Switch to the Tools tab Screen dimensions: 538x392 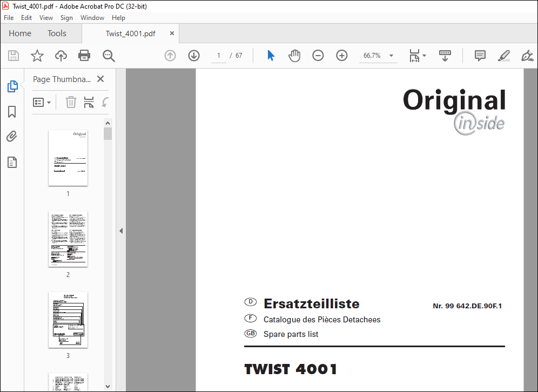pyautogui.click(x=57, y=33)
